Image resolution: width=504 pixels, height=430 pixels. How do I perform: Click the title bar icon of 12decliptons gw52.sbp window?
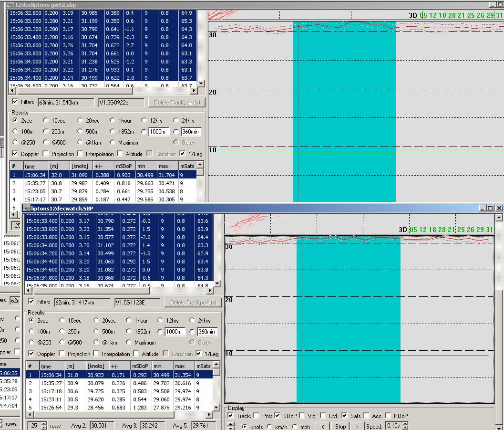[x=11, y=4]
